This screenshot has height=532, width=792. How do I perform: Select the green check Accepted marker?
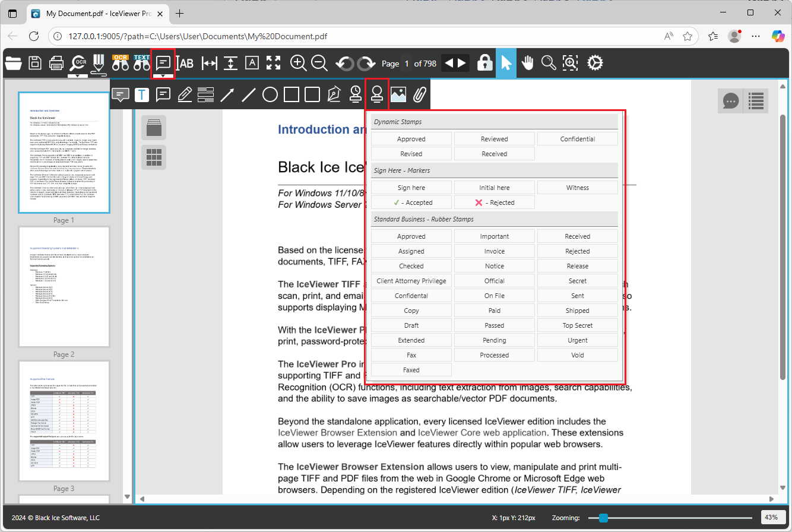(411, 202)
